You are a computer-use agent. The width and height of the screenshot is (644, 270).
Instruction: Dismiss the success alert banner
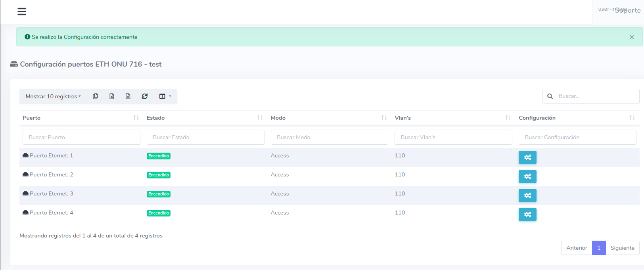point(632,37)
